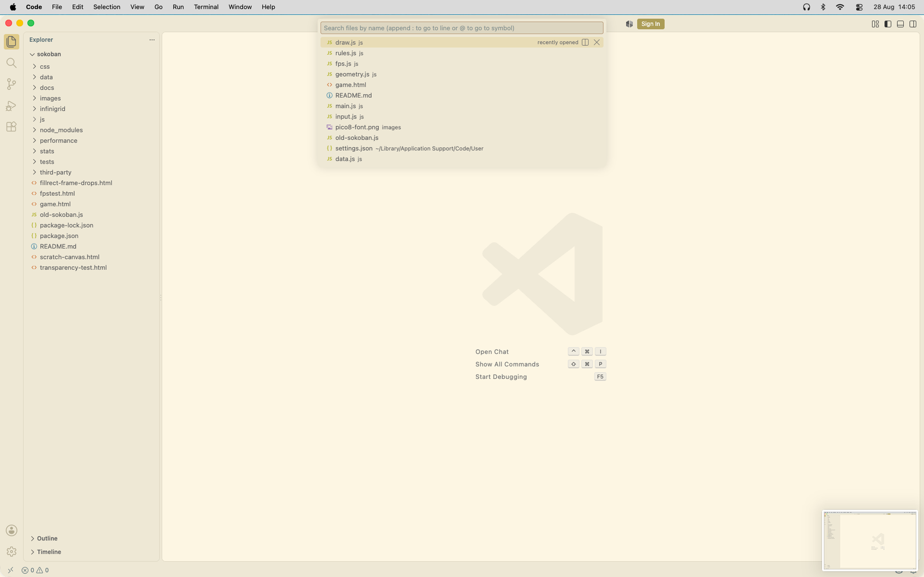Open the Apple menu
The height and width of the screenshot is (577, 924).
click(13, 7)
